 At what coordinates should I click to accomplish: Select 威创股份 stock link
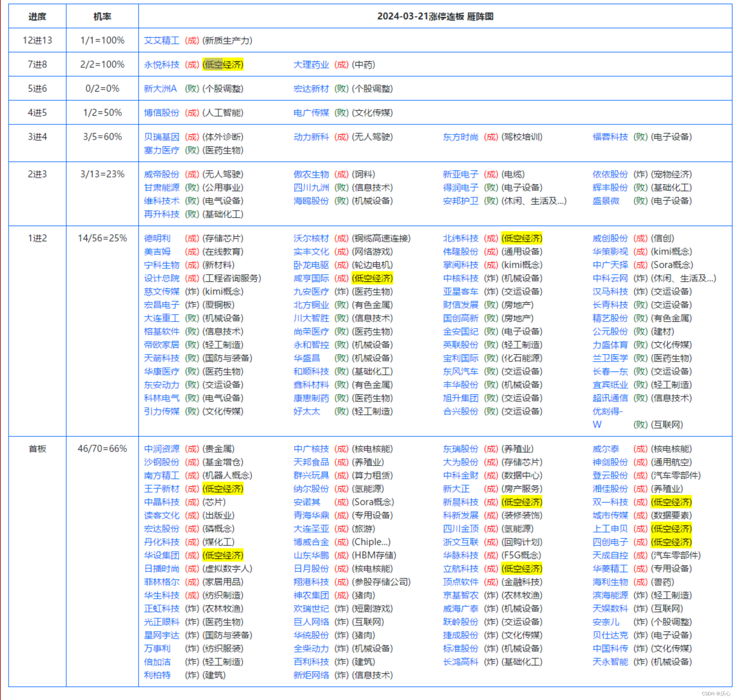tap(610, 238)
